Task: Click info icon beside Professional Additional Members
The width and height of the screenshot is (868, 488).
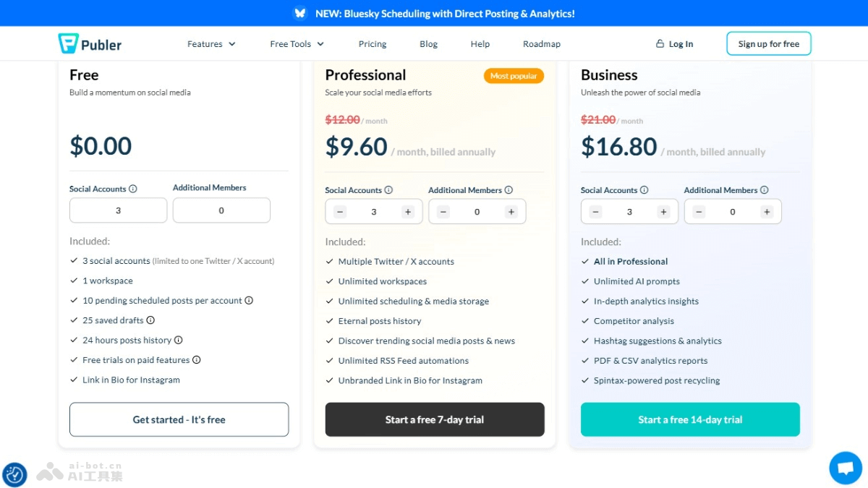Action: pyautogui.click(x=509, y=190)
